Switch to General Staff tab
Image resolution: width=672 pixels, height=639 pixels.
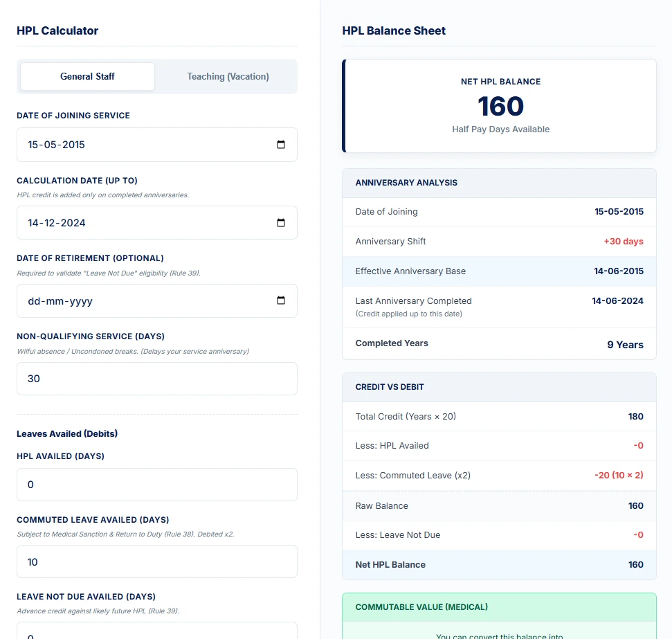87,77
